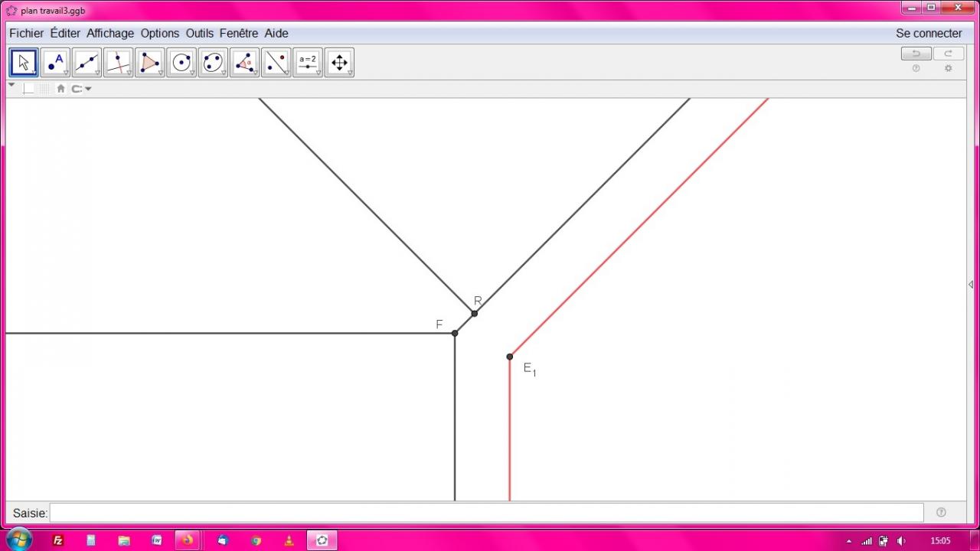Choose the Move Graphics View tool
Image resolution: width=980 pixels, height=551 pixels.
click(x=339, y=63)
